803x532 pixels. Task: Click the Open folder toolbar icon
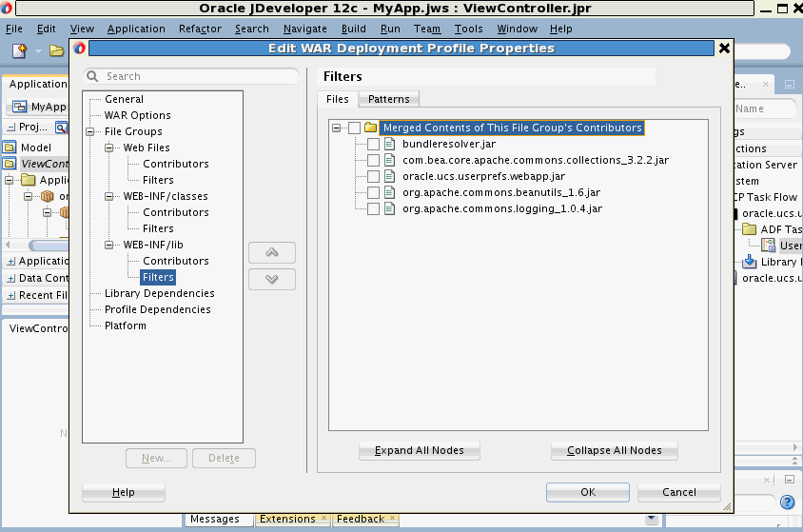click(x=56, y=50)
